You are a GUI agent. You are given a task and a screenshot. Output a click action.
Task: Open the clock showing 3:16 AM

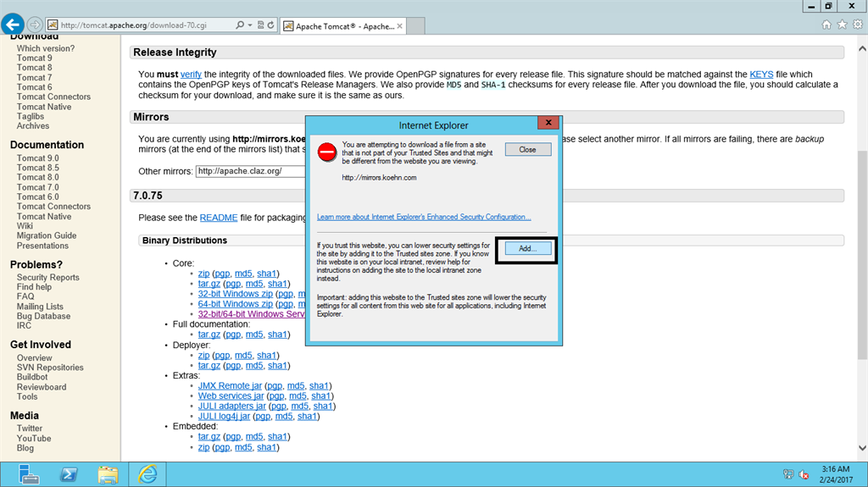click(836, 474)
